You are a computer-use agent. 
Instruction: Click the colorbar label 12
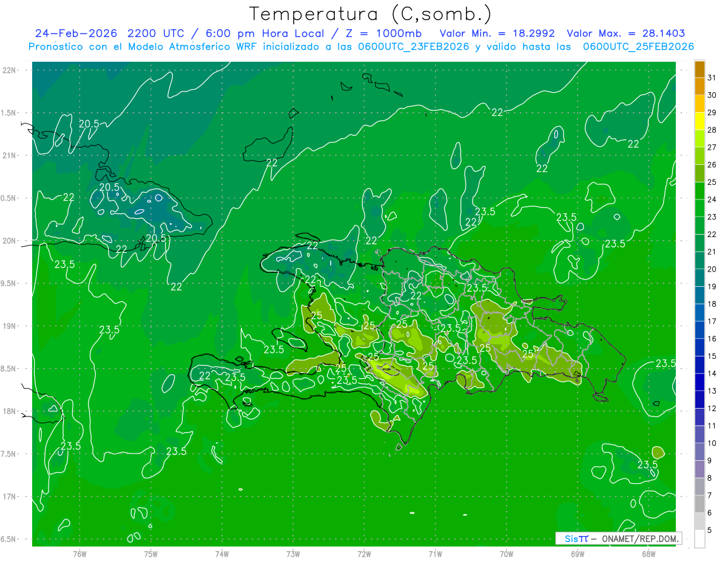coord(712,408)
